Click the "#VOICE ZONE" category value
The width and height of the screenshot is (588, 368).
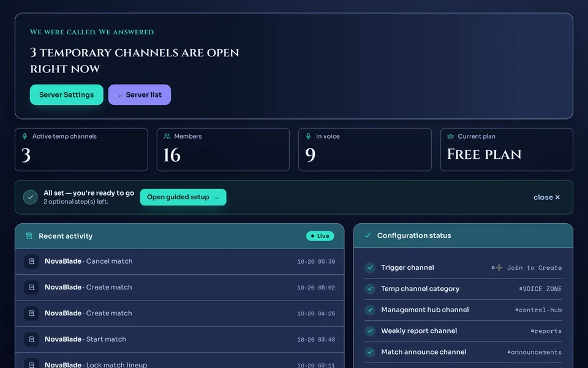pyautogui.click(x=540, y=289)
